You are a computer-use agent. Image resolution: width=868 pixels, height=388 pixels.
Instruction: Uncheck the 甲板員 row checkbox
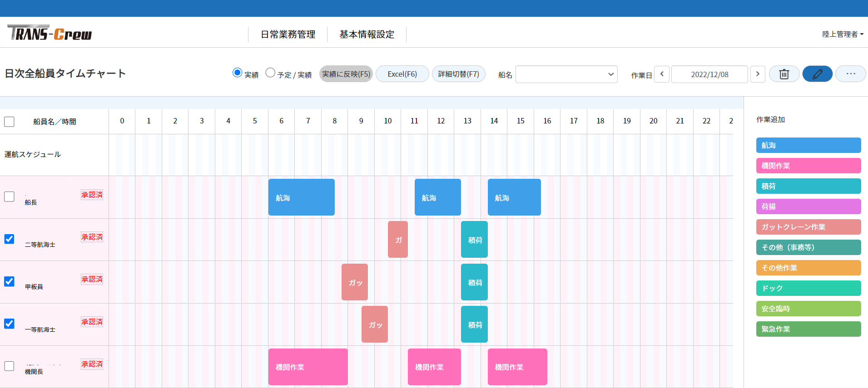(x=9, y=281)
